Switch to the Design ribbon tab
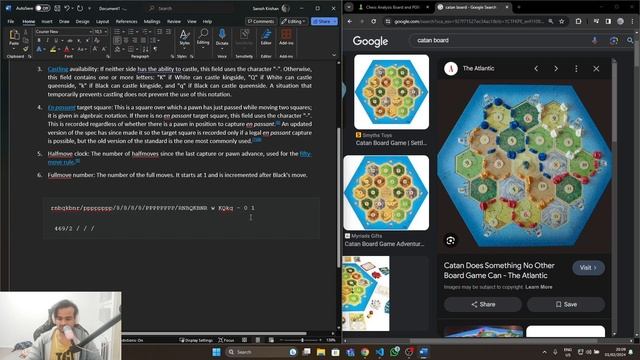 click(82, 21)
